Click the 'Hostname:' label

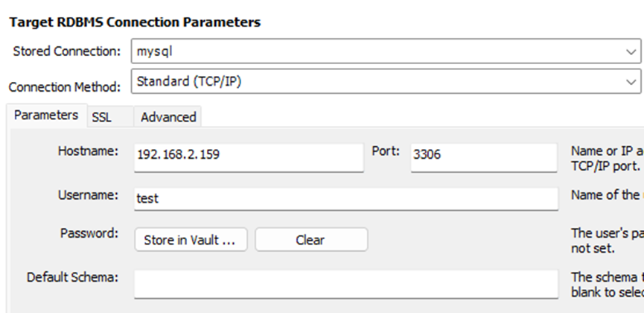tap(88, 151)
